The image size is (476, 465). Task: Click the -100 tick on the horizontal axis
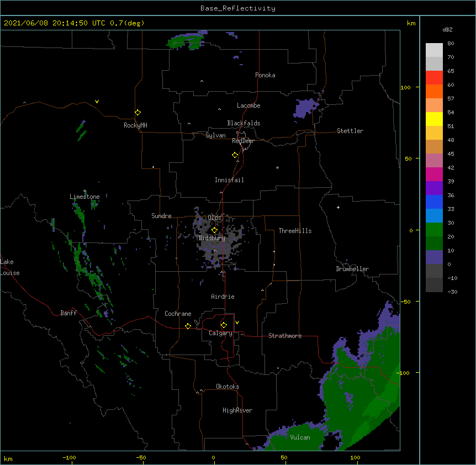pyautogui.click(x=69, y=457)
